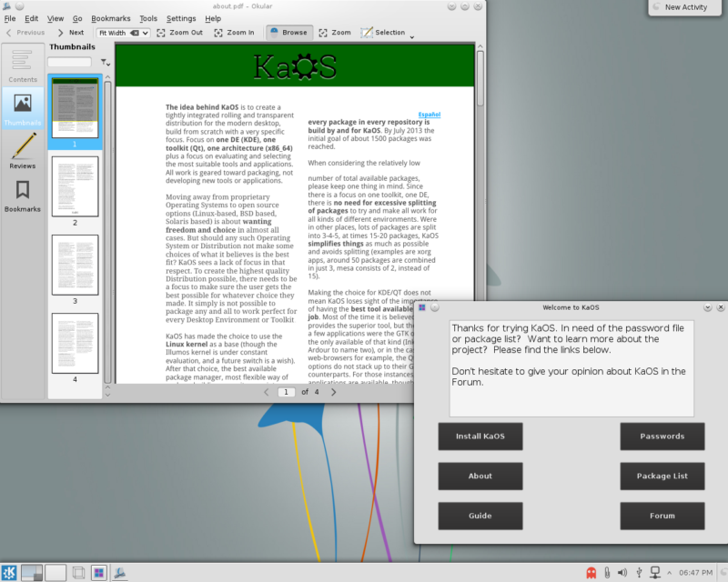
Task: Click previous page arrow in bottom bar
Action: [x=266, y=392]
